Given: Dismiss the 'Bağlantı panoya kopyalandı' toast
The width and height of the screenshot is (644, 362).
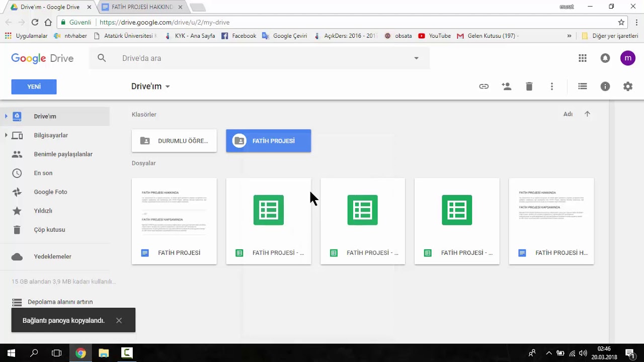Looking at the screenshot, I should [119, 320].
